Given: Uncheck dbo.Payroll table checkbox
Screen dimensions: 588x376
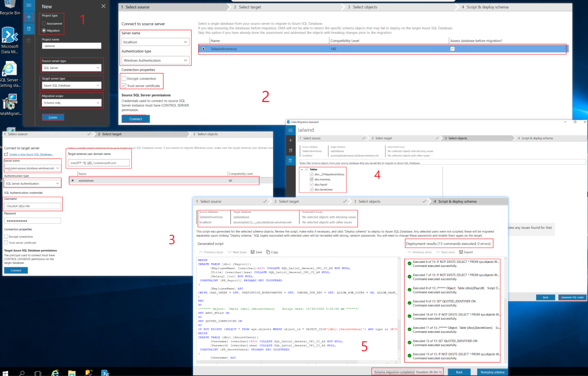Looking at the screenshot, I should coord(312,184).
